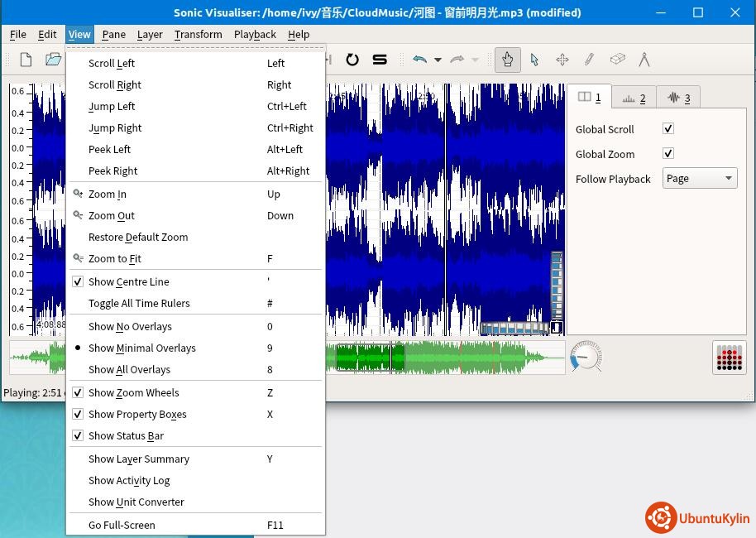This screenshot has height=538, width=756.
Task: Choose the Edit move tool
Action: 562,60
